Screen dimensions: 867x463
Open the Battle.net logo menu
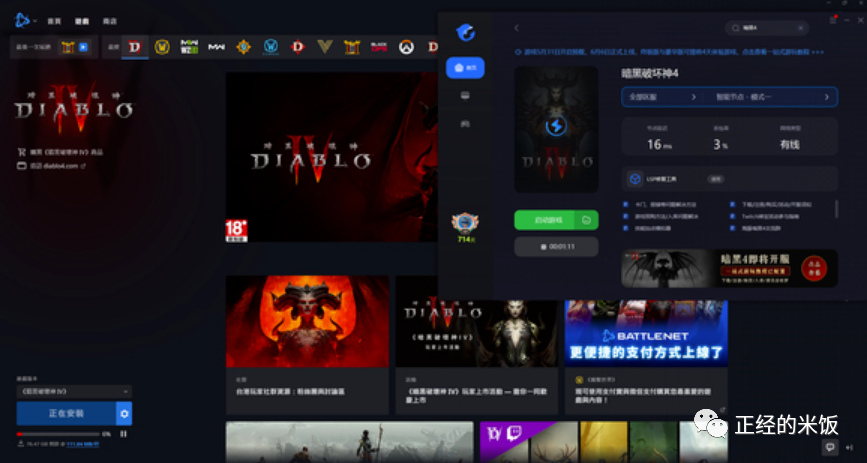click(x=22, y=20)
